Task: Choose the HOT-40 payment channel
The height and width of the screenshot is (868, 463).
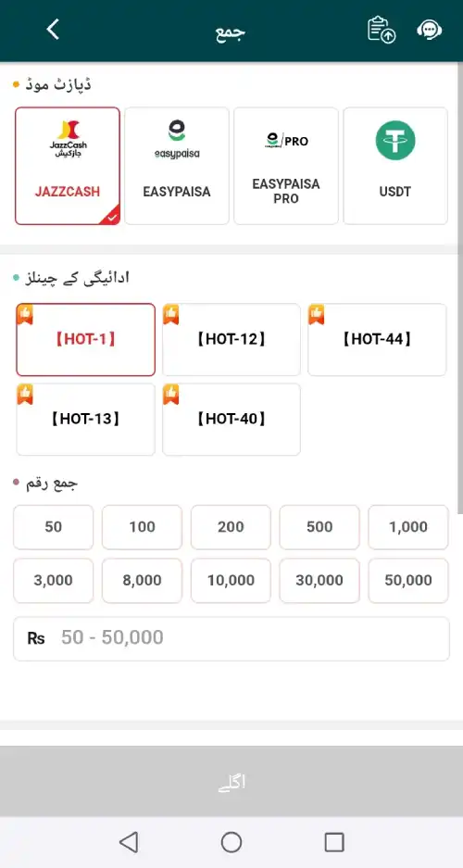Action: click(231, 419)
